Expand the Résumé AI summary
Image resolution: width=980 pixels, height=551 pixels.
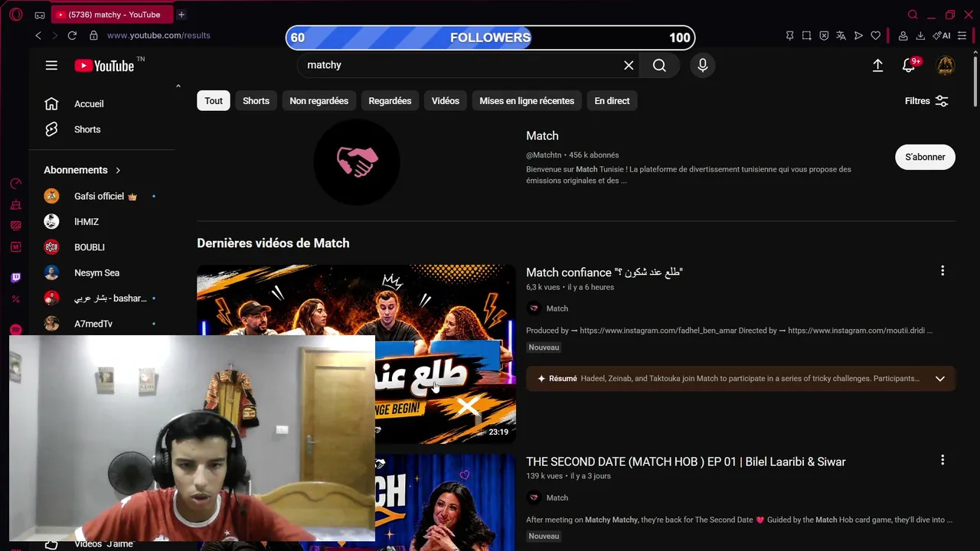(x=939, y=379)
